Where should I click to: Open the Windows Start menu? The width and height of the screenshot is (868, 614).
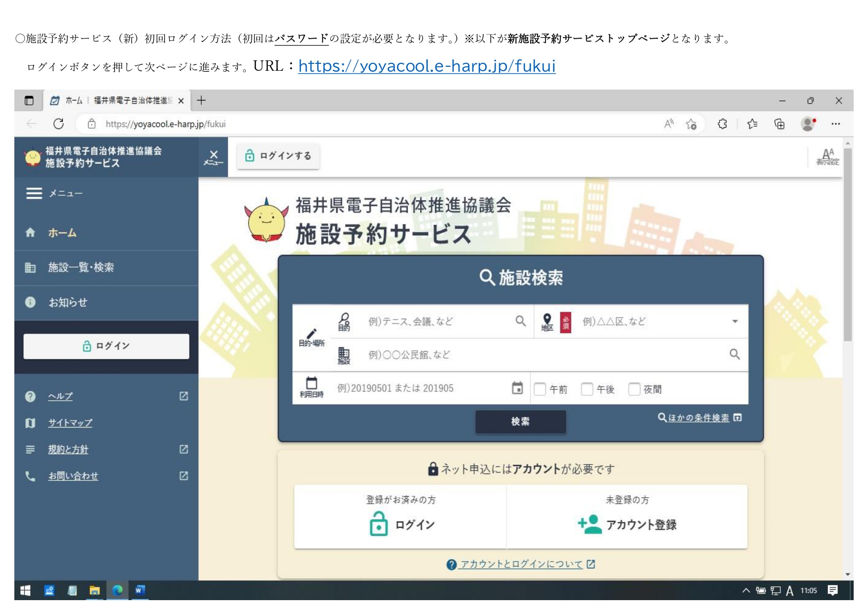pyautogui.click(x=25, y=590)
